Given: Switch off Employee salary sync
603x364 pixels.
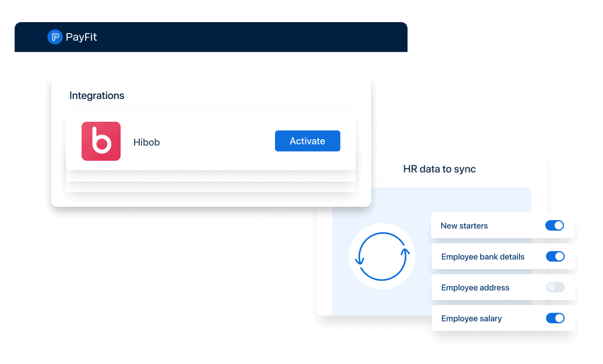Looking at the screenshot, I should pyautogui.click(x=555, y=318).
